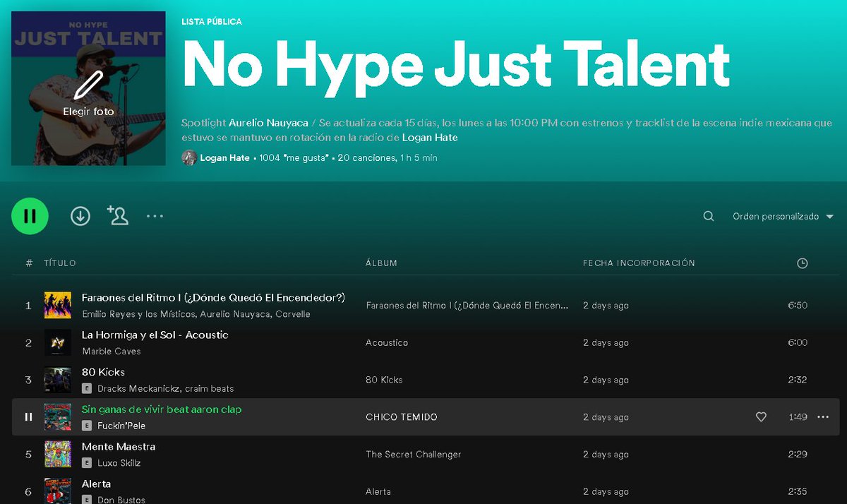
Task: Open artist Don Bustos
Action: coord(121,500)
